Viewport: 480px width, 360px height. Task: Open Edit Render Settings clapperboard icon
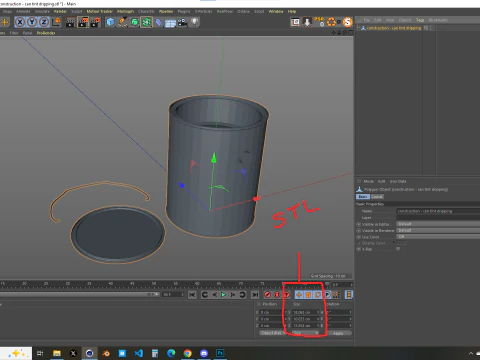[x=96, y=22]
